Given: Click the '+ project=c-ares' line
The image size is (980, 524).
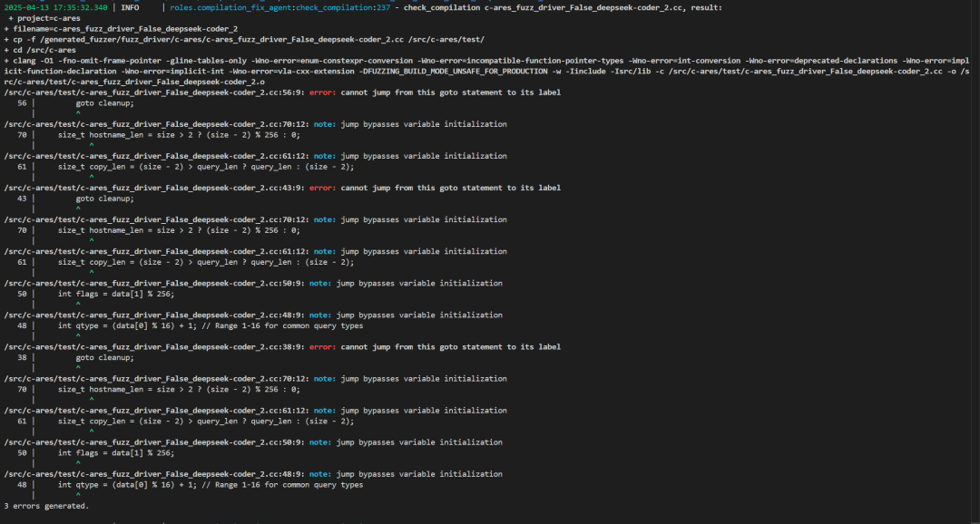Looking at the screenshot, I should (45, 18).
